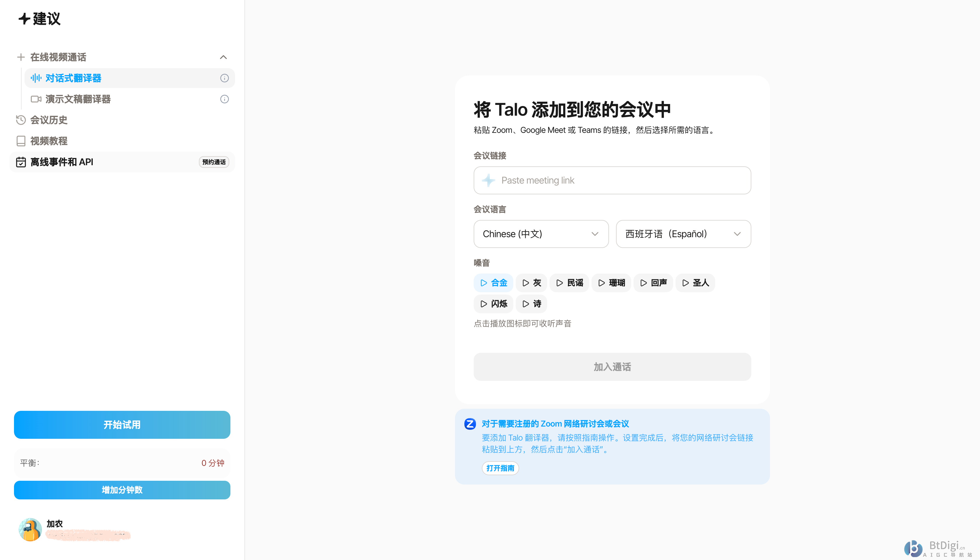The height and width of the screenshot is (560, 980).
Task: Open 会议历史 in sidebar
Action: [48, 120]
